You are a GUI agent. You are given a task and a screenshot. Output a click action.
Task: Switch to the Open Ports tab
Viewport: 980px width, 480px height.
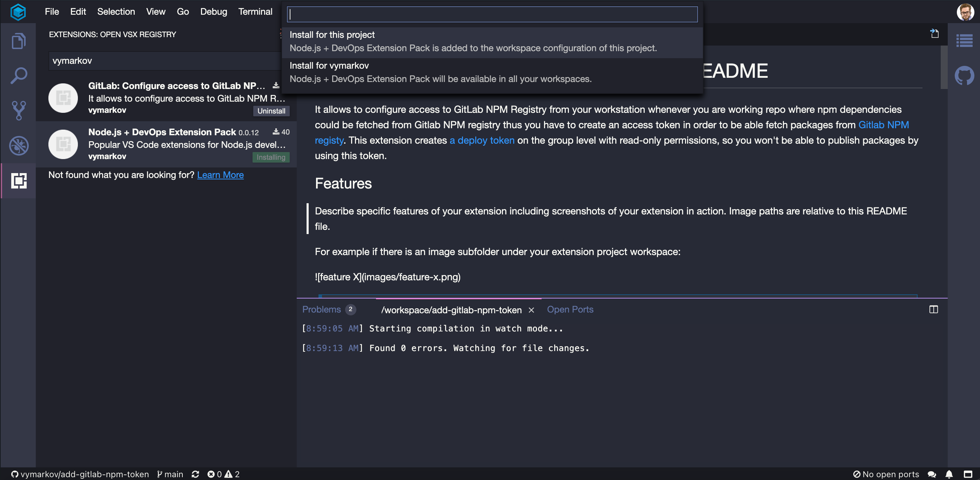pos(570,309)
